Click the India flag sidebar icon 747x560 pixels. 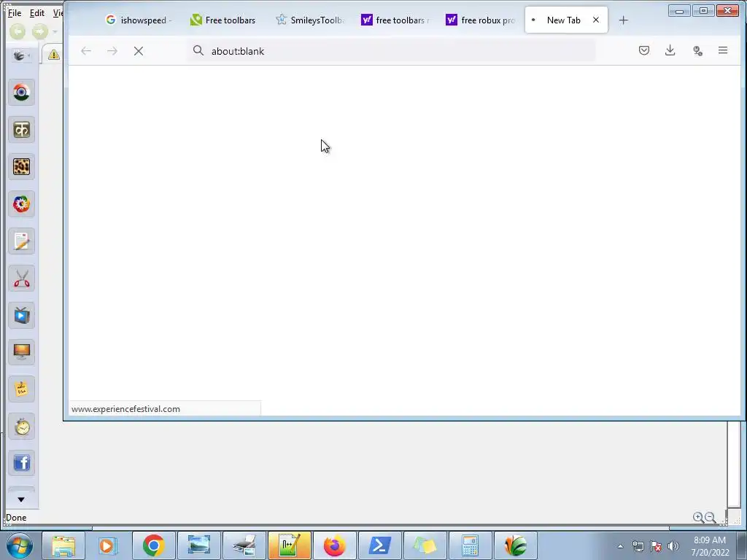coord(21,93)
